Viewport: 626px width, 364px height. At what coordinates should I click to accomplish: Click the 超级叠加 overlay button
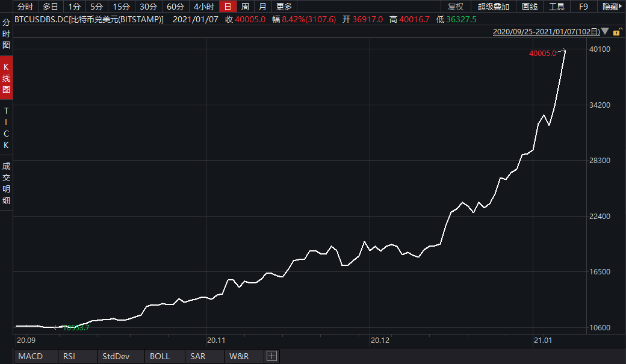[x=493, y=7]
